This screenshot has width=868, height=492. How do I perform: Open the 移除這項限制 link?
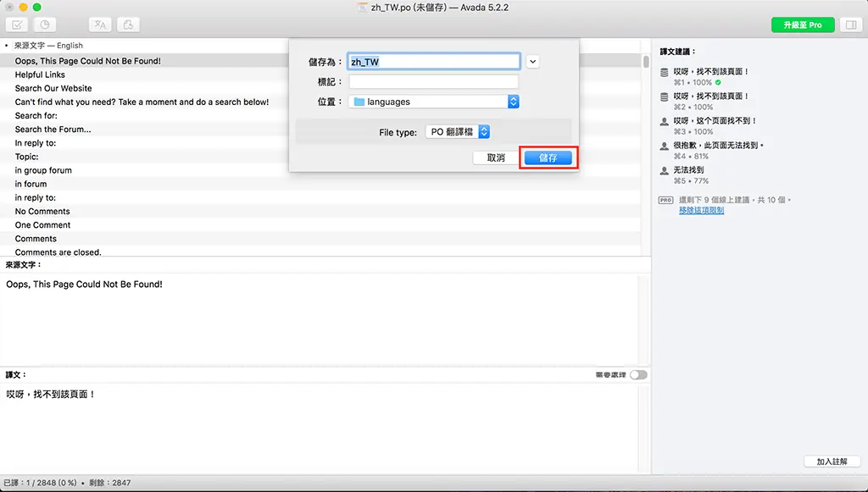tap(701, 210)
